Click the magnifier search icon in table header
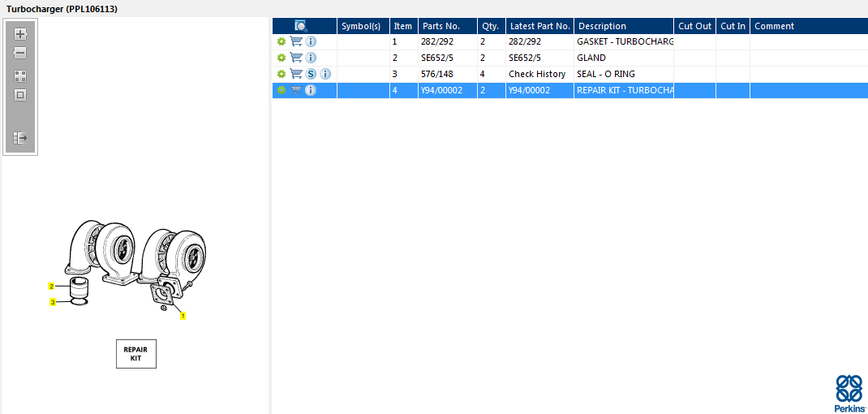The image size is (868, 414). click(x=301, y=26)
